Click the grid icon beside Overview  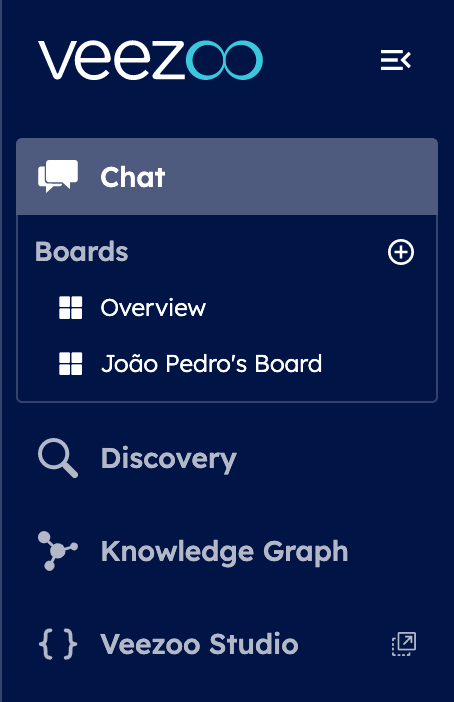[71, 308]
